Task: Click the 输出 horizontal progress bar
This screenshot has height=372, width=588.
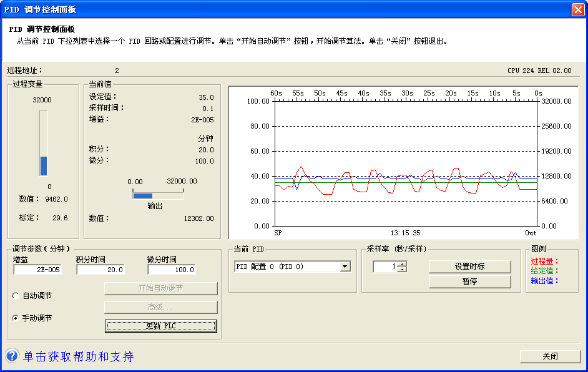Action: (x=158, y=195)
